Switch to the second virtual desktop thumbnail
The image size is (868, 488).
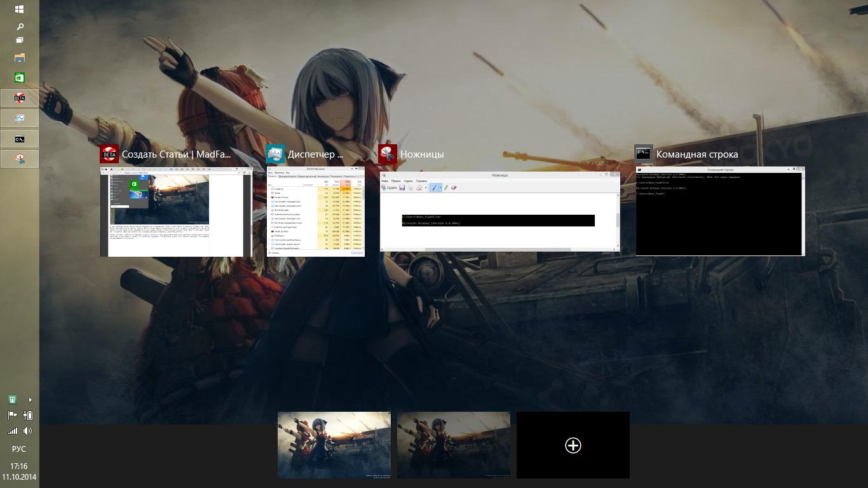[x=453, y=445]
